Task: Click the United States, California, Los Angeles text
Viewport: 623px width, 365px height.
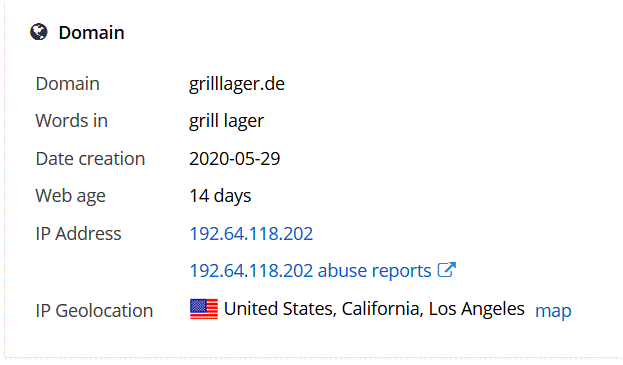Action: [x=374, y=309]
